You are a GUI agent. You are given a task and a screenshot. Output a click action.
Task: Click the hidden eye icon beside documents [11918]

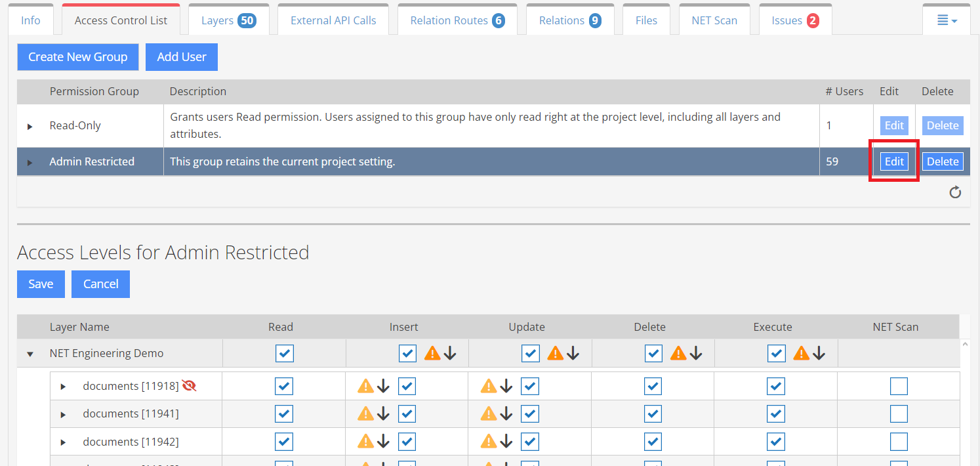pos(190,386)
